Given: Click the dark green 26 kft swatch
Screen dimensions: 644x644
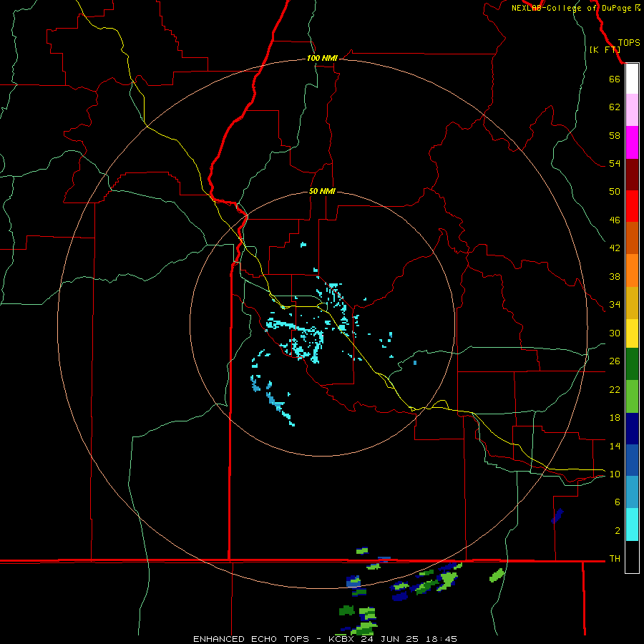Looking at the screenshot, I should point(632,364).
